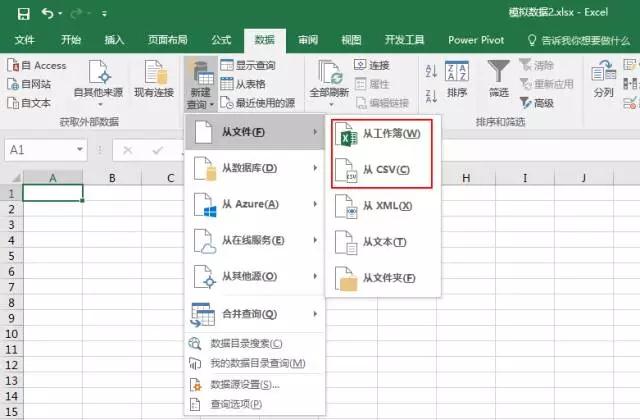The height and width of the screenshot is (420, 640).
Task: Select column H header
Action: tap(466, 178)
